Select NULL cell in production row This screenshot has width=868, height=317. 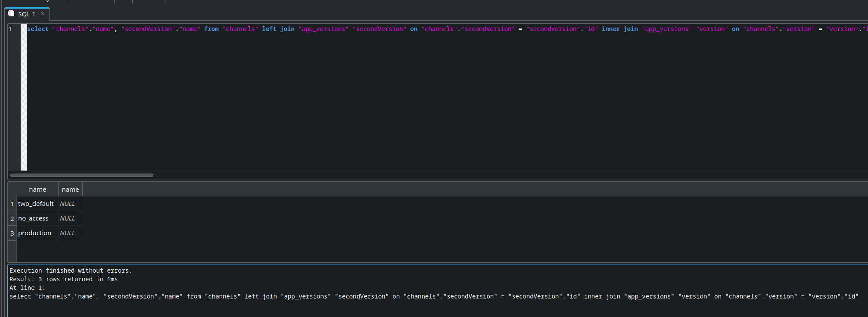(x=70, y=233)
